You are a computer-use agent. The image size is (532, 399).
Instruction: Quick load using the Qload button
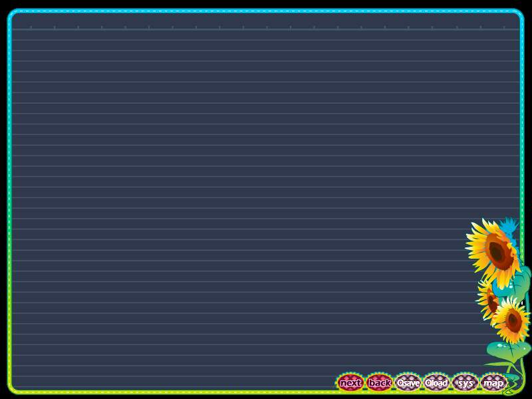[436, 382]
